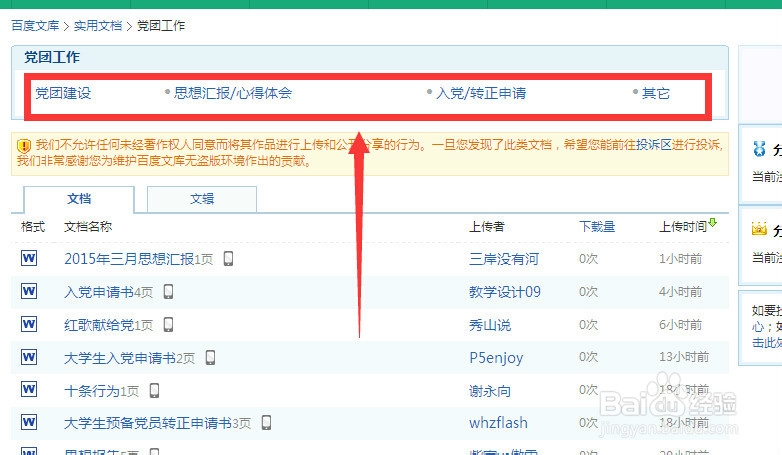Click the 文档名称 column header
The height and width of the screenshot is (455, 782).
click(x=88, y=227)
